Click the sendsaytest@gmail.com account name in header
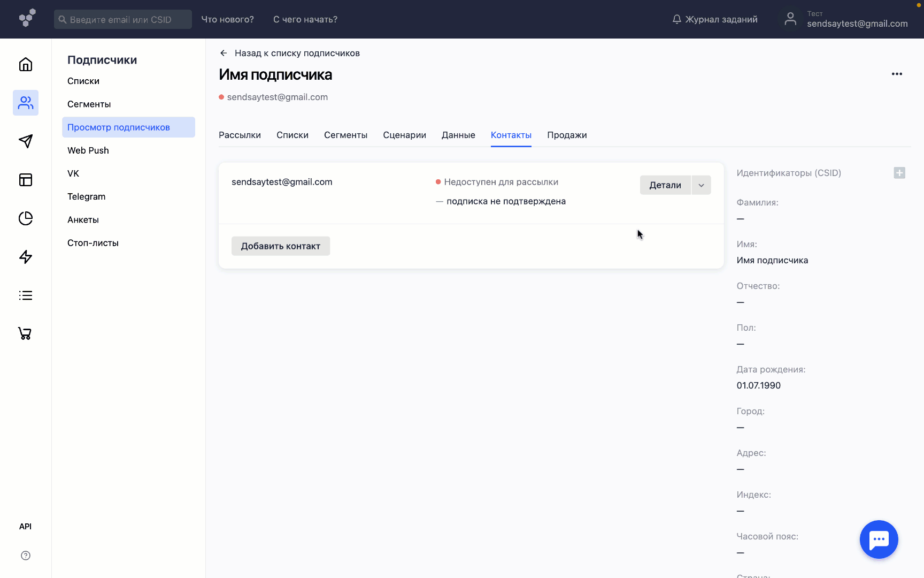This screenshot has width=924, height=578. [x=857, y=24]
